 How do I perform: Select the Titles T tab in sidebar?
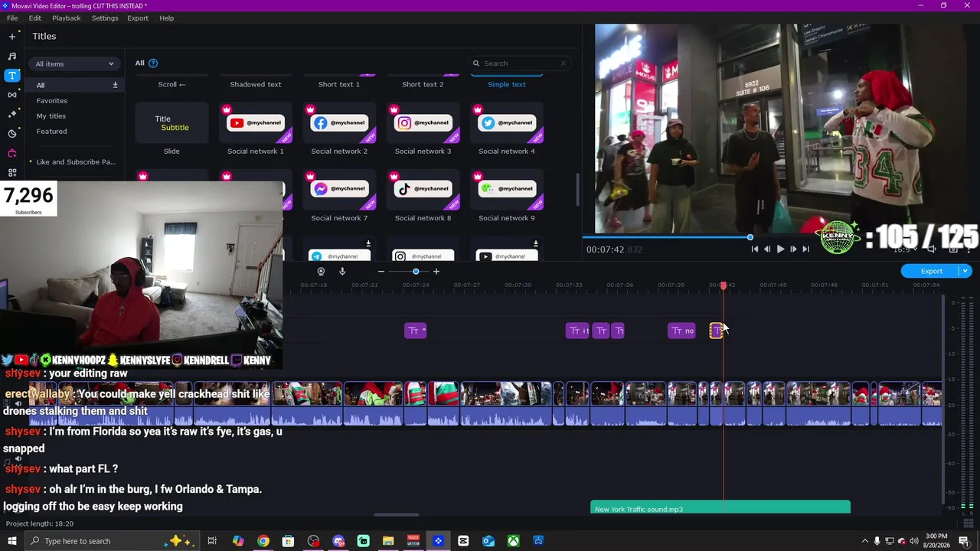(11, 75)
